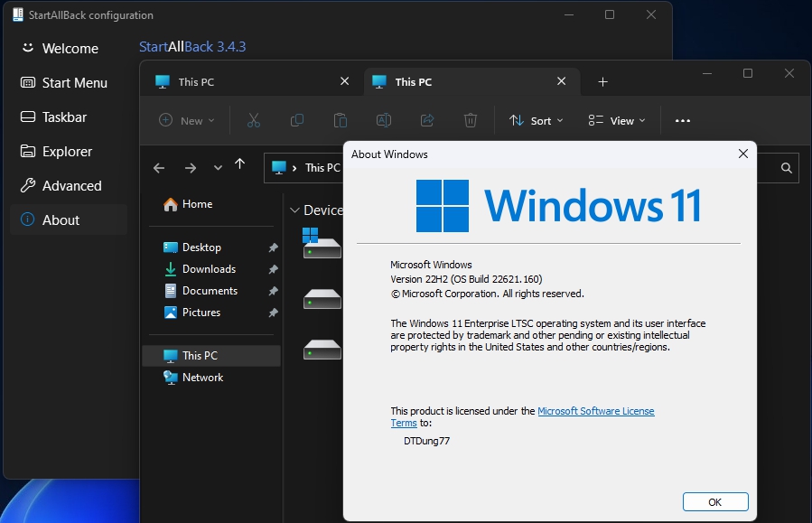This screenshot has height=523, width=812.
Task: Click the DTDung77 licensee name
Action: [426, 441]
